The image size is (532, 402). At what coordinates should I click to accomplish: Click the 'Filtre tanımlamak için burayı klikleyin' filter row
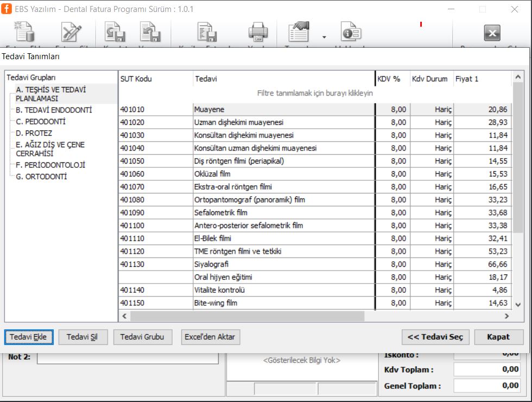[315, 93]
